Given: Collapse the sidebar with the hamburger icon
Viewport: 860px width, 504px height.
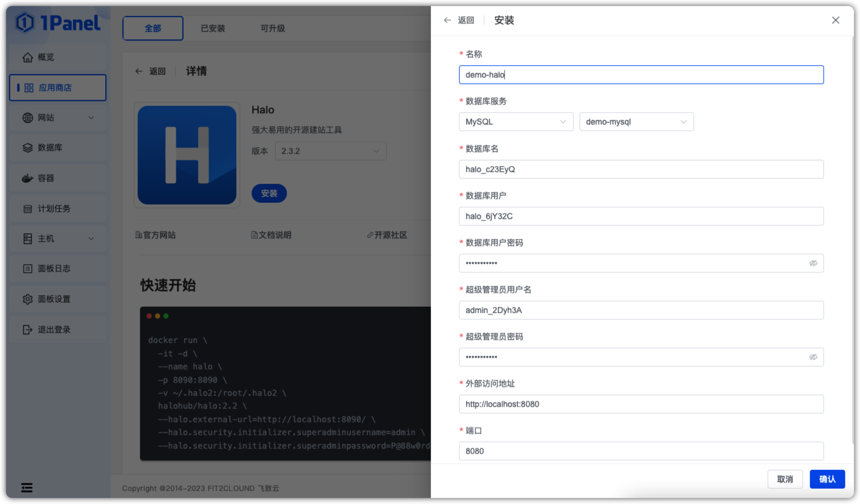Looking at the screenshot, I should (26, 488).
